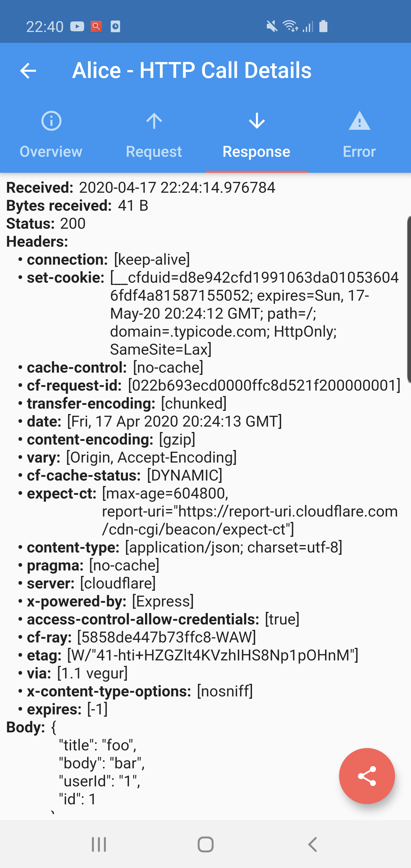Tap the Error warning triangle icon
This screenshot has height=868, width=411.
coord(359,120)
